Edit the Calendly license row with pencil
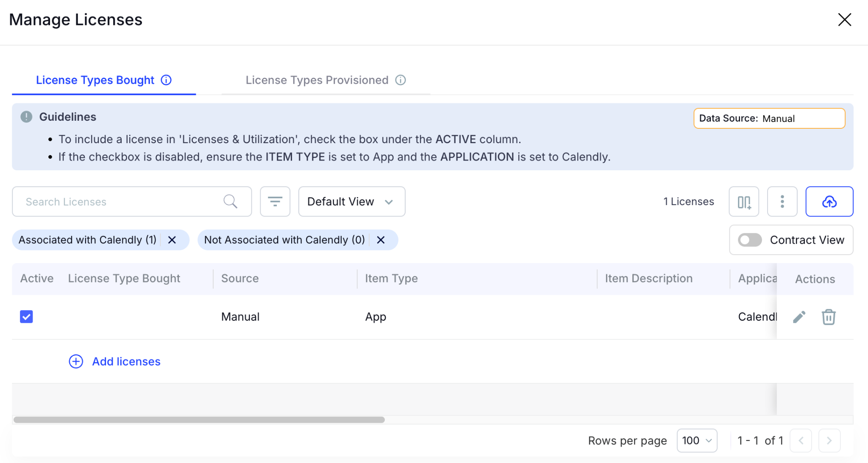The width and height of the screenshot is (868, 463). [x=799, y=317]
